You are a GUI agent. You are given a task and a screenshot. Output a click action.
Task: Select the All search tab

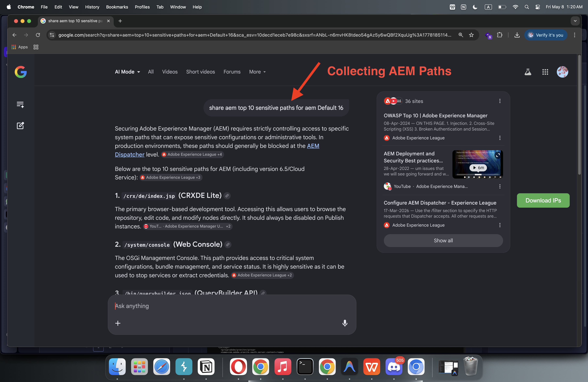coord(151,72)
